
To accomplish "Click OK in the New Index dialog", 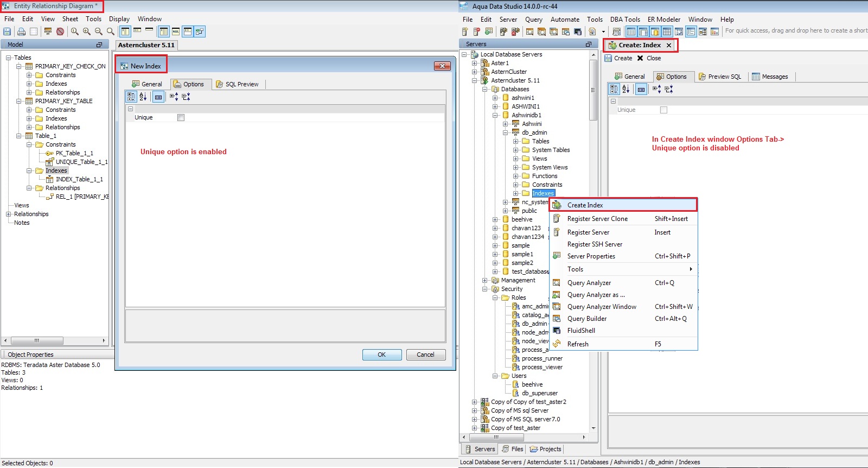I will 382,355.
